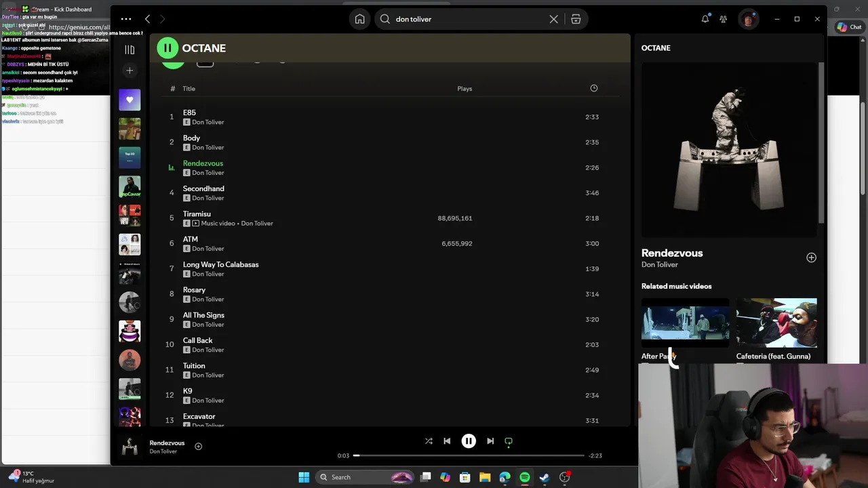
Task: Open OCTANE album art in side panel
Action: click(729, 150)
